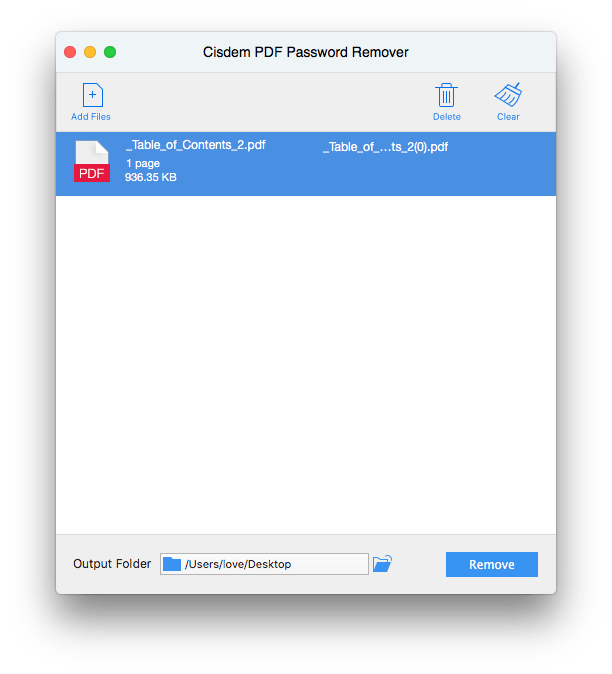612x674 pixels.
Task: Click the Clear label in toolbar
Action: click(508, 117)
